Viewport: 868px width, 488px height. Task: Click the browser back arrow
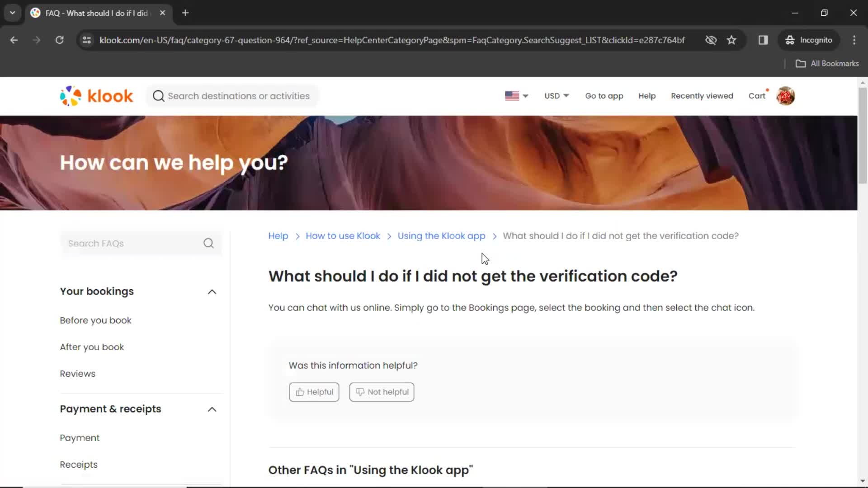tap(14, 40)
